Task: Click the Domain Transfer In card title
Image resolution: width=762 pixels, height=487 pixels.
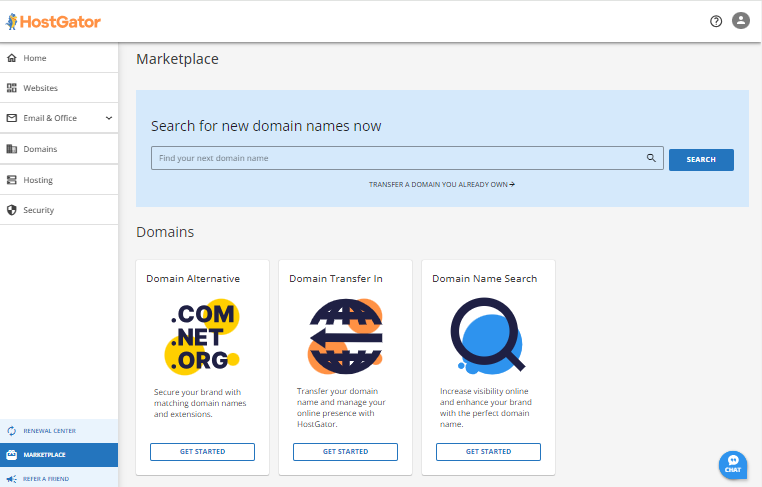Action: point(336,278)
